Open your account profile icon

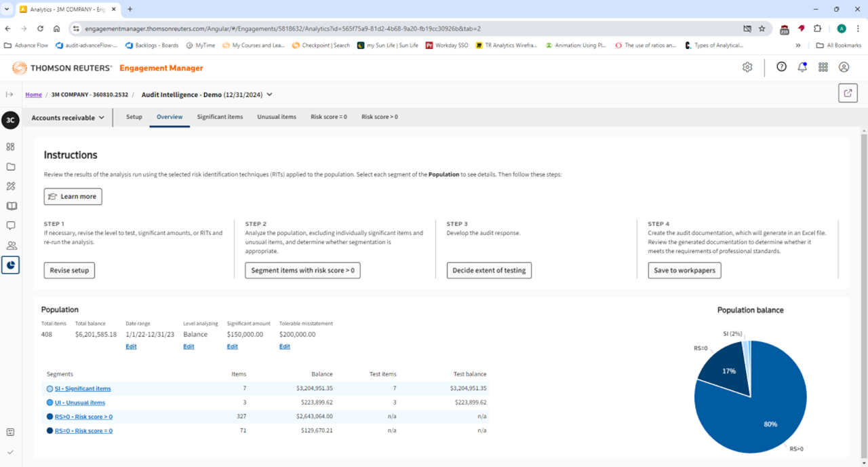844,67
